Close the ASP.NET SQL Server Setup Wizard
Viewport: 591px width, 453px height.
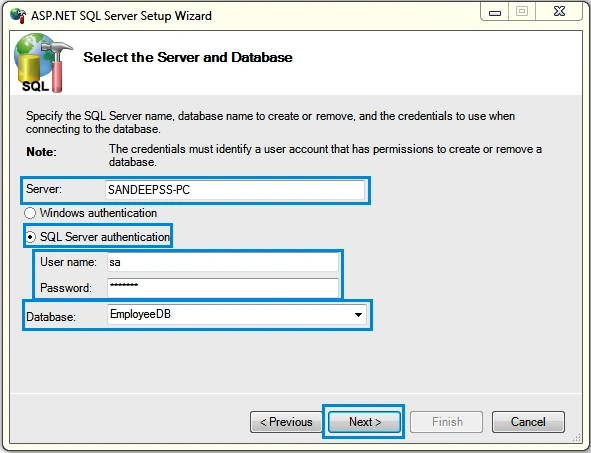(559, 12)
